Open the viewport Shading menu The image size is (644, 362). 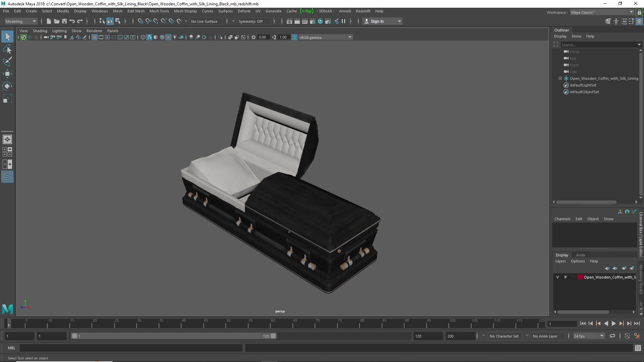[x=40, y=31]
